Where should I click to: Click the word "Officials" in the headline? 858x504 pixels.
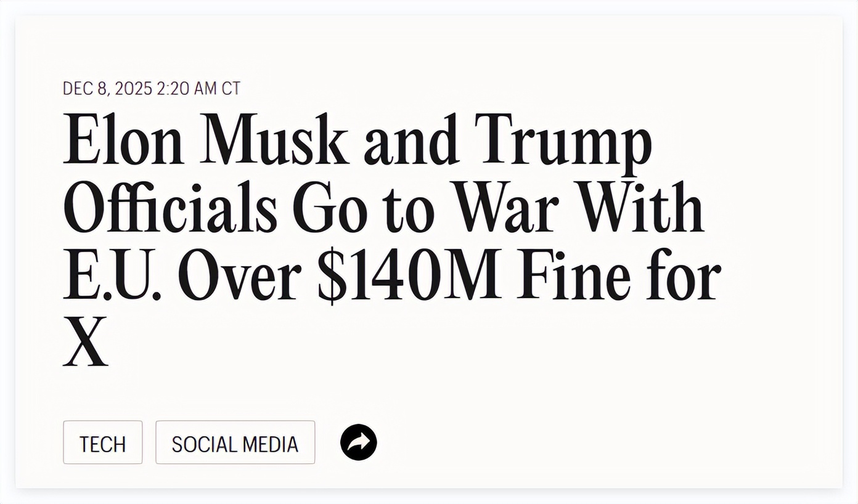coord(171,207)
